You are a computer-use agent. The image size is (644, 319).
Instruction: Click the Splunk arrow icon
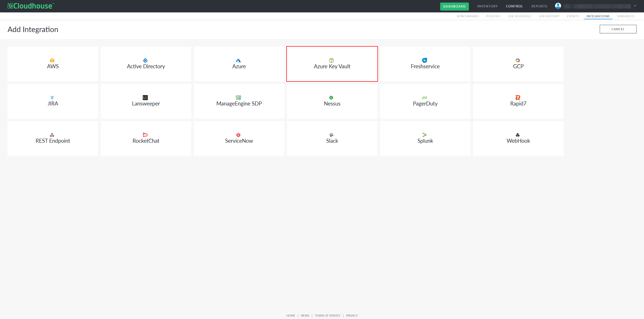click(x=425, y=135)
